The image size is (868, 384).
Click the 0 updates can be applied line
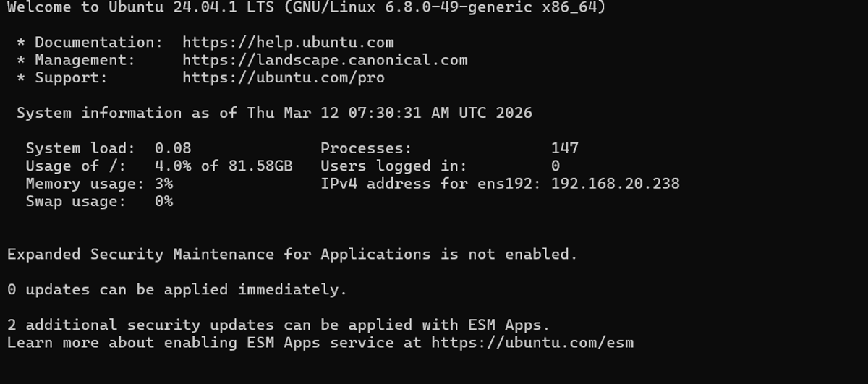tap(177, 290)
